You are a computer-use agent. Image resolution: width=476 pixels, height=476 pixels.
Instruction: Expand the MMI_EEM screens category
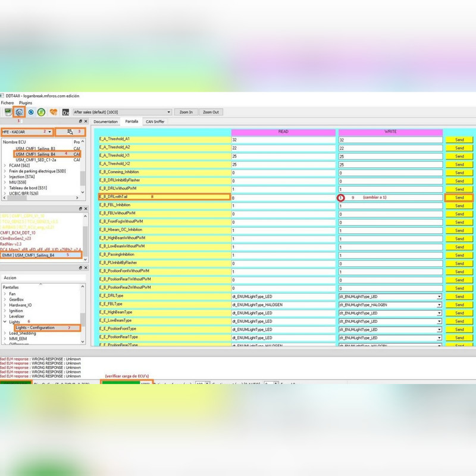coord(5,339)
